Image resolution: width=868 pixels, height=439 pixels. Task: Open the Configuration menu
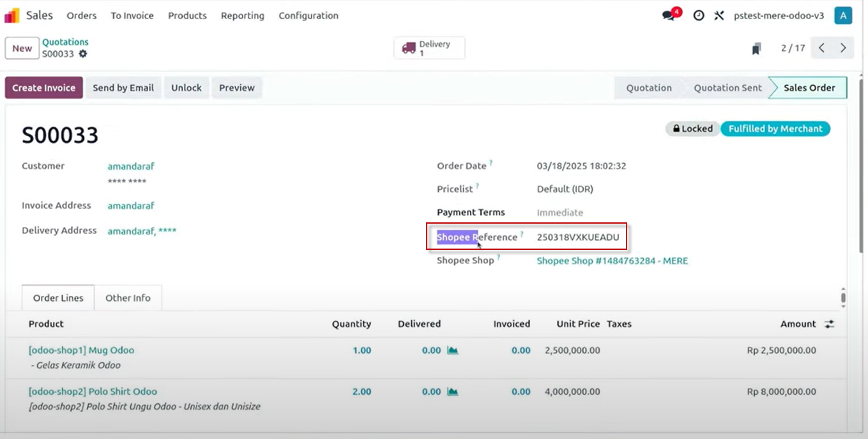click(x=308, y=15)
